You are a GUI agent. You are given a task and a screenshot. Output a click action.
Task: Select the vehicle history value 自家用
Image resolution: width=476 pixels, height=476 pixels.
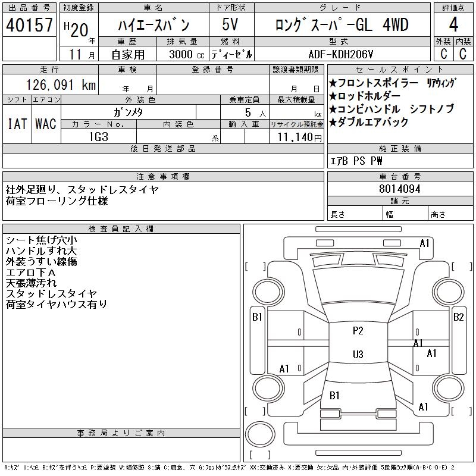(128, 55)
